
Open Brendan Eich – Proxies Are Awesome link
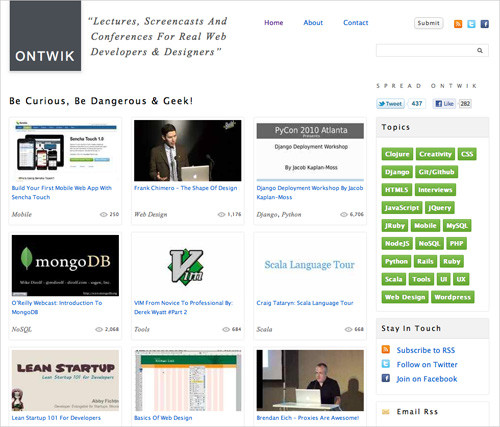(x=308, y=418)
